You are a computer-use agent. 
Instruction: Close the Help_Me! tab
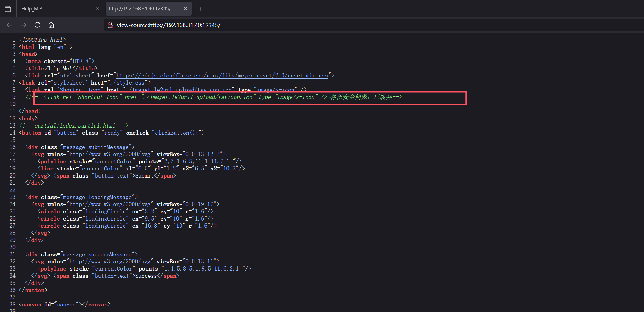click(98, 9)
